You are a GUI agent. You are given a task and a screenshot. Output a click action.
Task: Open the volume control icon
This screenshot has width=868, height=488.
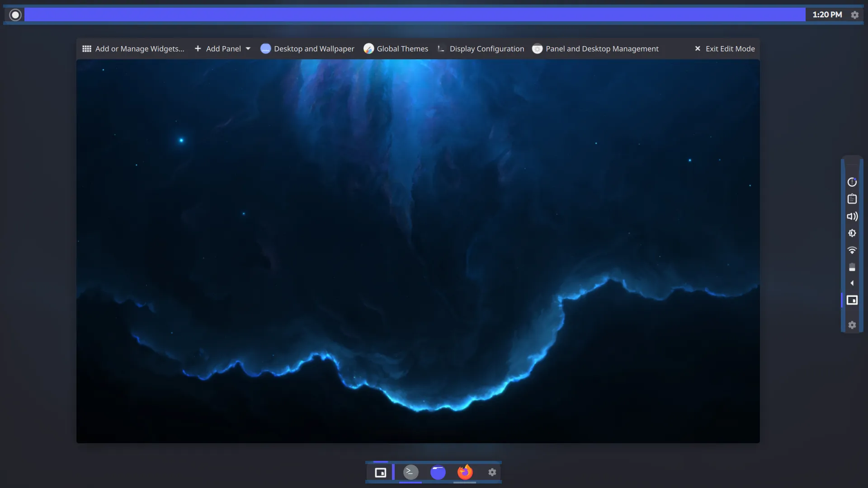(x=852, y=216)
